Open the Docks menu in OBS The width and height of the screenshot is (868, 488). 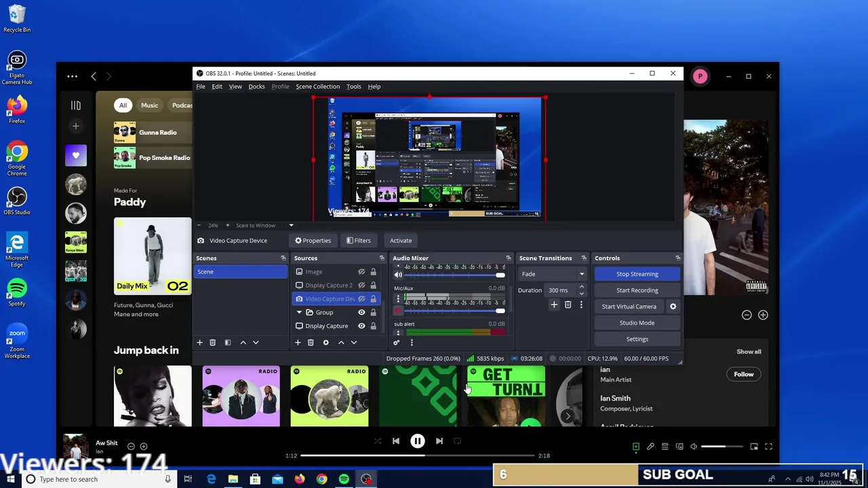click(x=256, y=87)
